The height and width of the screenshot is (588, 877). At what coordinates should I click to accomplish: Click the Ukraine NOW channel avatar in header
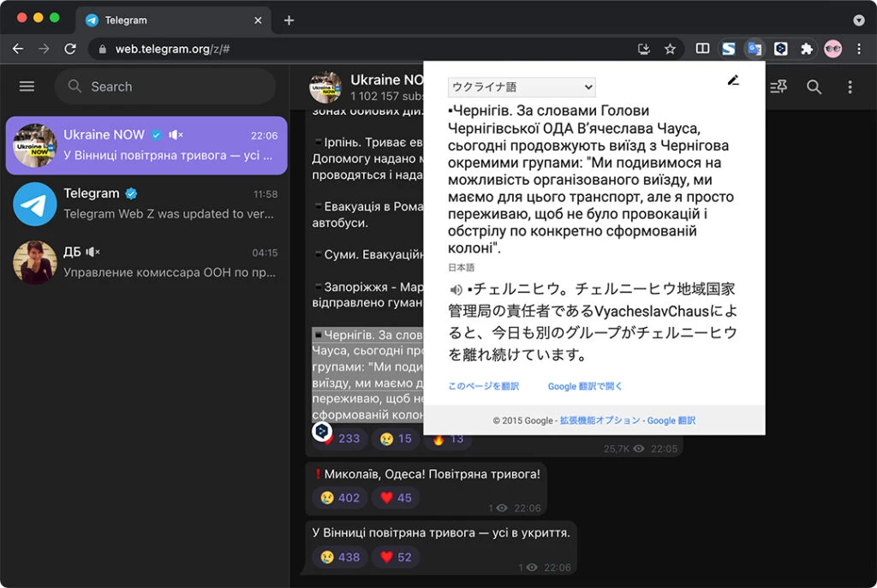(325, 86)
